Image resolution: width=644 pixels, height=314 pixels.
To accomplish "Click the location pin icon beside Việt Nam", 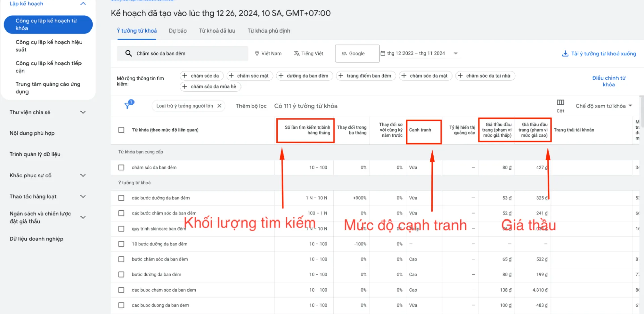I will 257,53.
